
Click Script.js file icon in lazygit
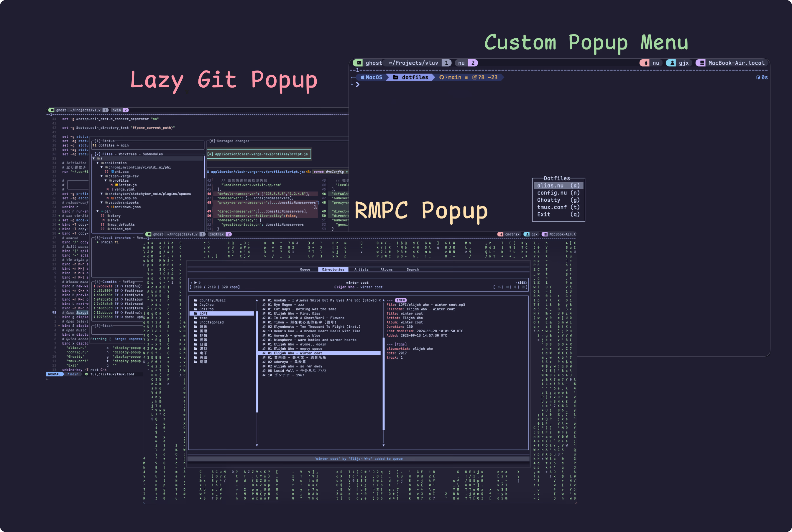pos(116,185)
